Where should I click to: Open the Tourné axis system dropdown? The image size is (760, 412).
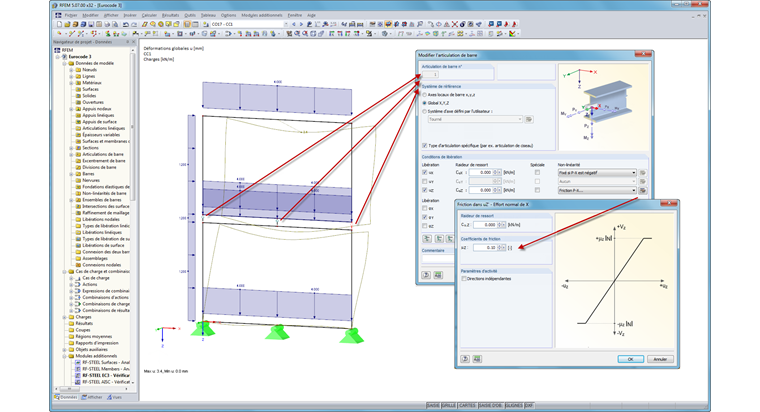(x=475, y=119)
